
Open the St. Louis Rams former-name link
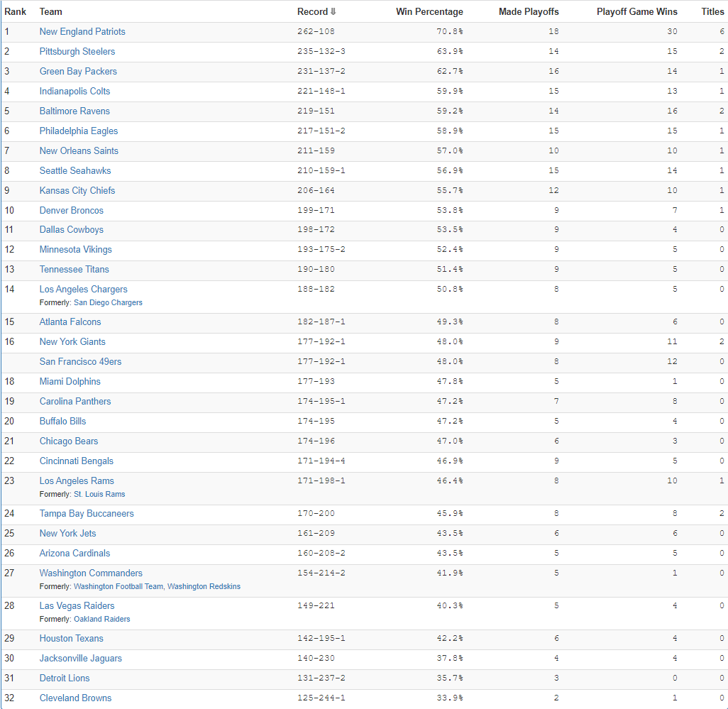point(99,495)
